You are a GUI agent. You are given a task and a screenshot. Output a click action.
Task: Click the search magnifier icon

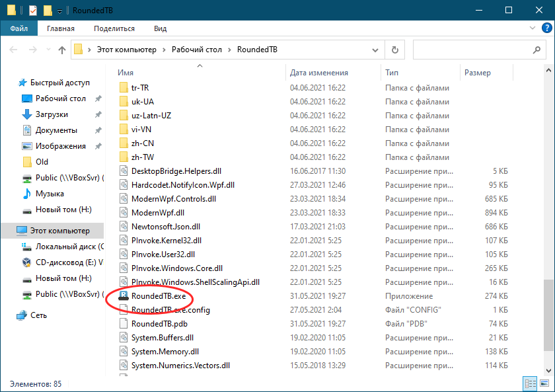536,50
